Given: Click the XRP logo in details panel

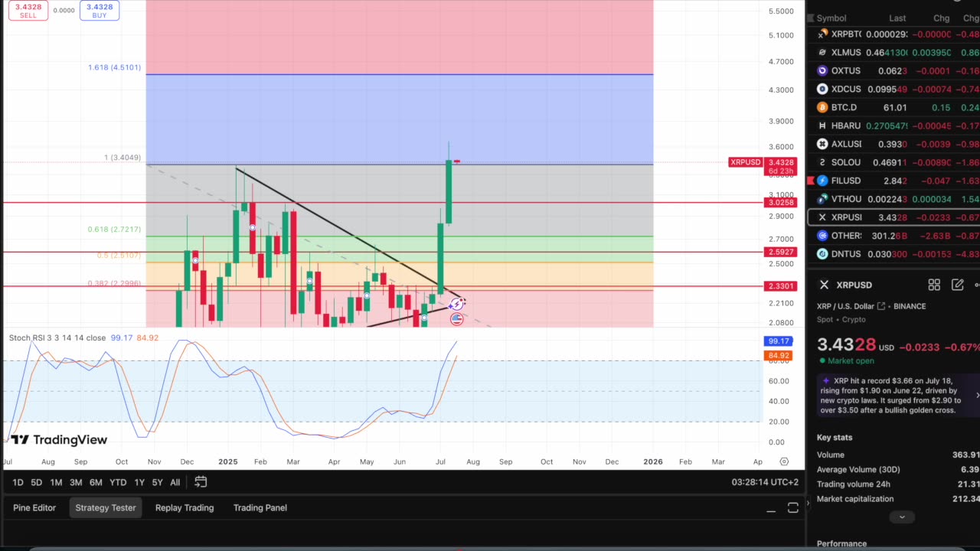Looking at the screenshot, I should click(x=824, y=285).
